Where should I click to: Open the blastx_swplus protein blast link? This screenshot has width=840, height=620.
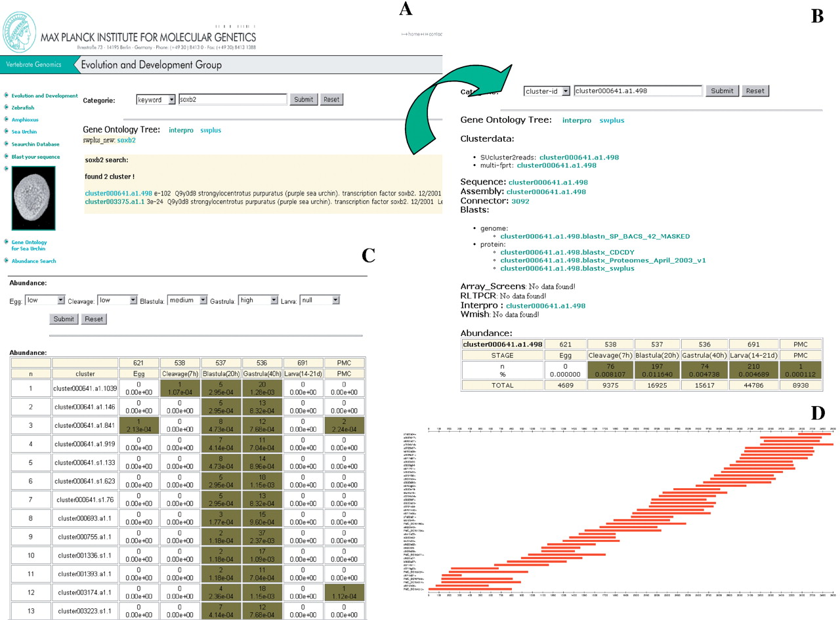[x=567, y=268]
